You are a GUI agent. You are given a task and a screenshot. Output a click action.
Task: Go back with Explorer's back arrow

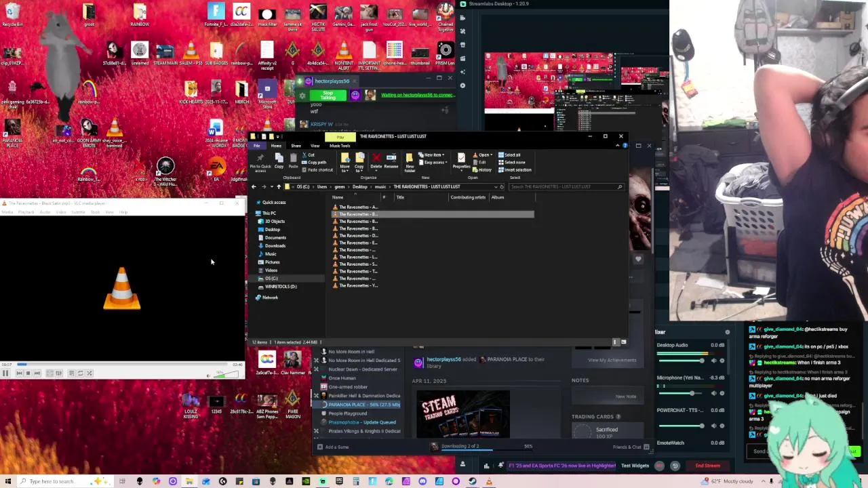pyautogui.click(x=254, y=187)
